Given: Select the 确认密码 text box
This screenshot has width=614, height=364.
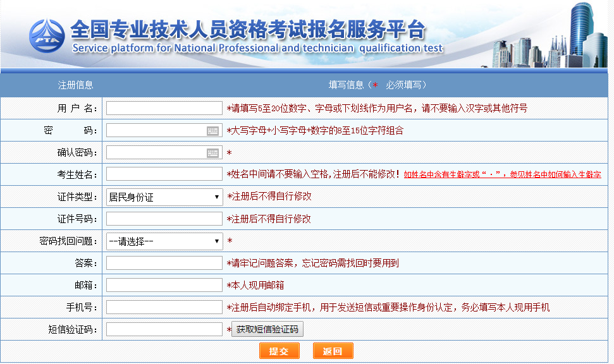Looking at the screenshot, I should pos(156,153).
